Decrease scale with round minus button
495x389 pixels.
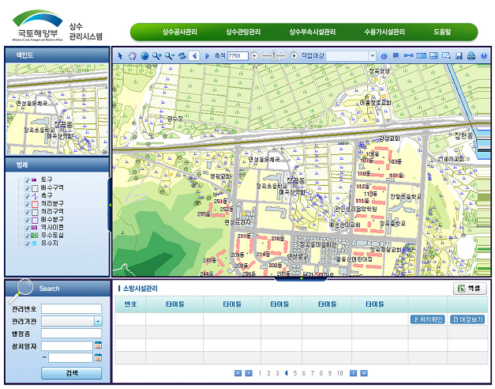point(254,56)
